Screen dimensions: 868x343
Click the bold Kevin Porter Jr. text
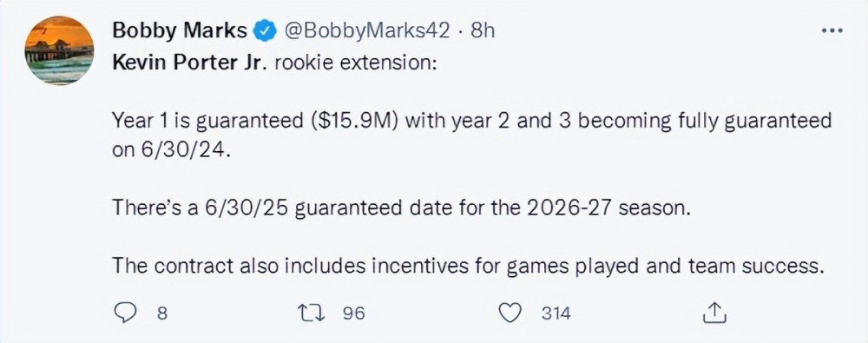(190, 63)
